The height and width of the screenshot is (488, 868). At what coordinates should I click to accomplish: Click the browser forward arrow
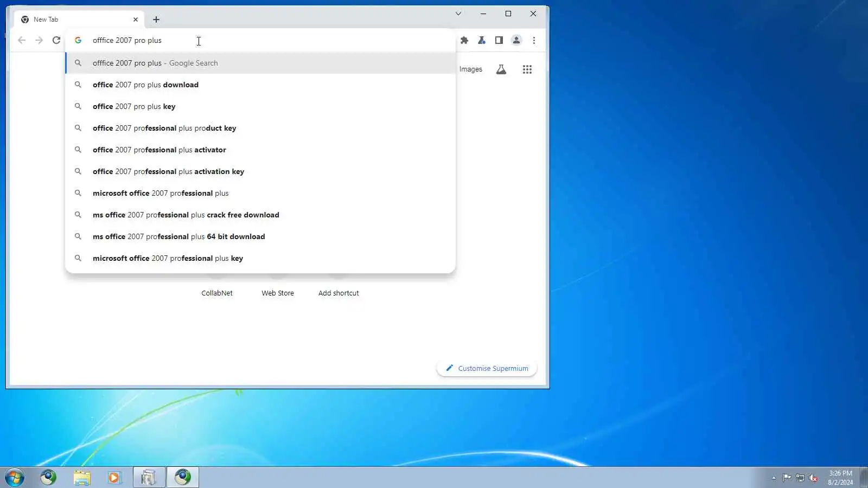tap(39, 40)
